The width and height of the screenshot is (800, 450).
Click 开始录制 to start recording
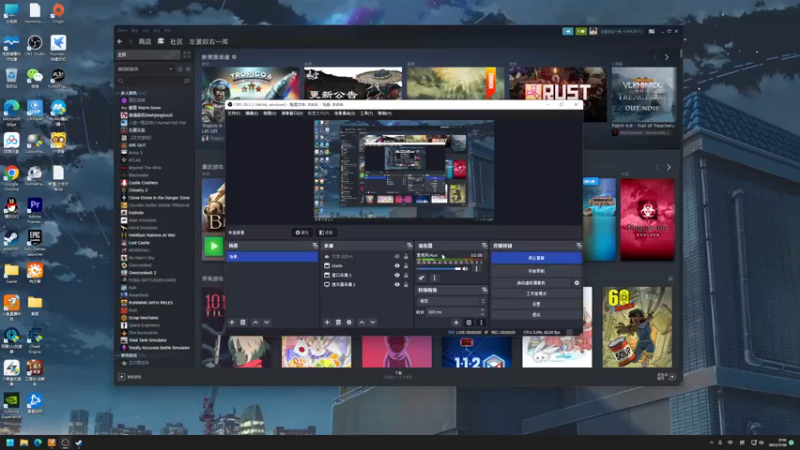536,271
